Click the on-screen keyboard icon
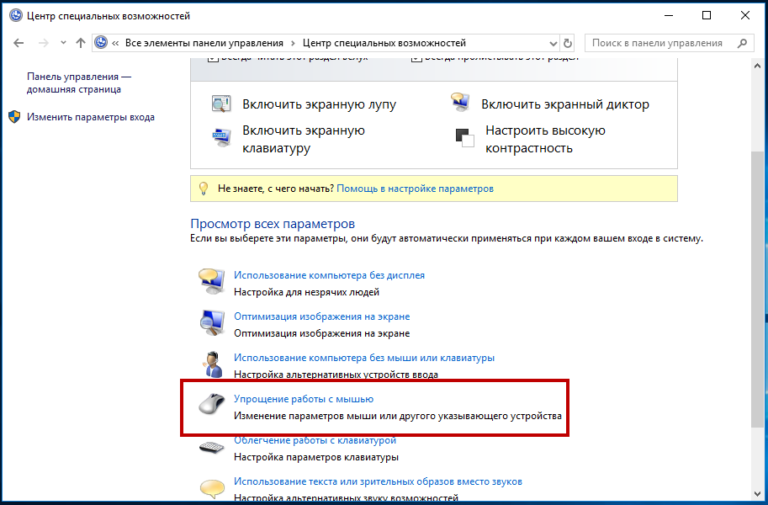768x505 pixels. [x=221, y=137]
